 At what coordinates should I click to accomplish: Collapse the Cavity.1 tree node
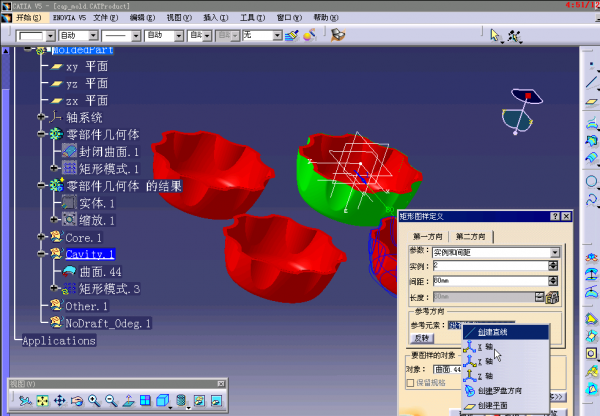[x=41, y=253]
